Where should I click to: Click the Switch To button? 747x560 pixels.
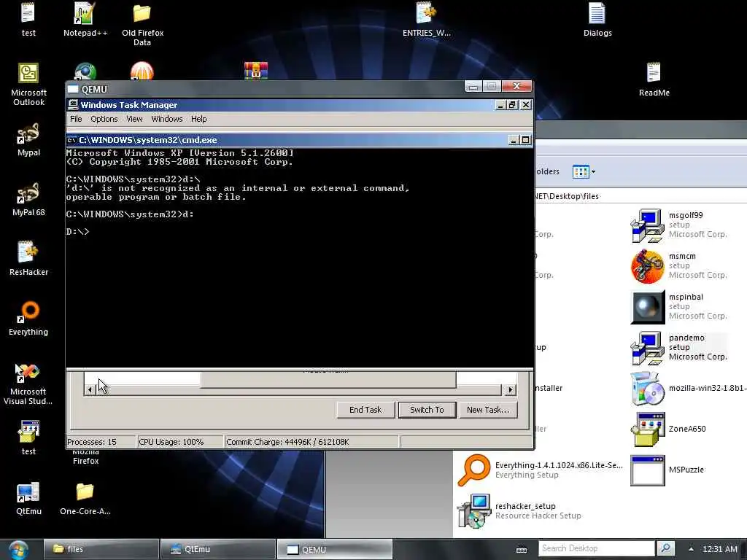tap(427, 410)
